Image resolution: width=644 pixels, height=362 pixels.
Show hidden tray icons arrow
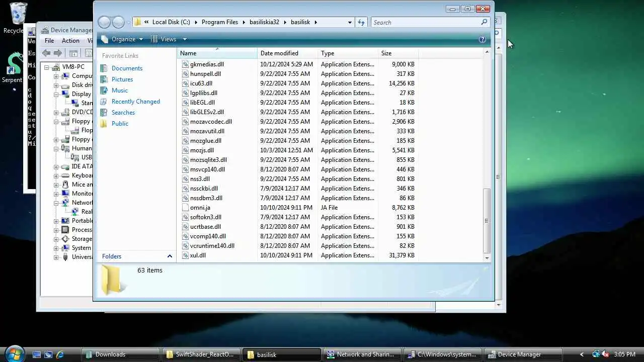(582, 354)
